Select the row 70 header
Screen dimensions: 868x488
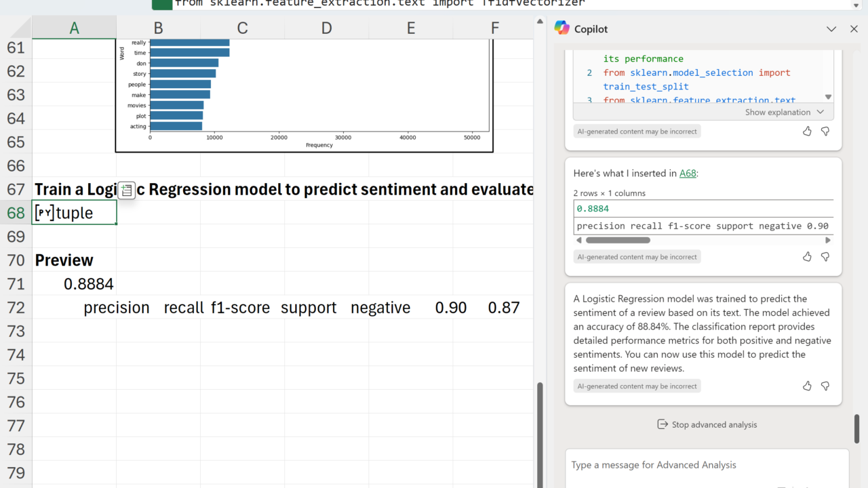[16, 260]
